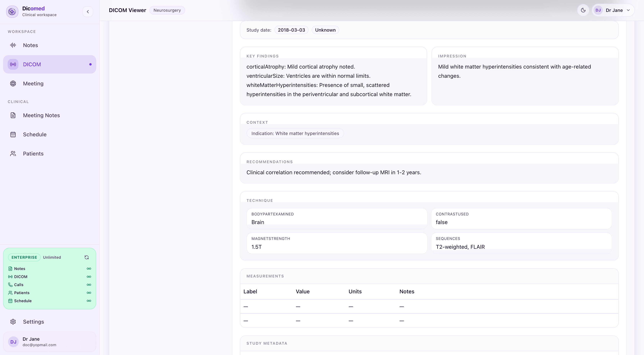Viewport: 644px width, 355px height.
Task: Open Meeting Notes in clinical section
Action: point(49,115)
